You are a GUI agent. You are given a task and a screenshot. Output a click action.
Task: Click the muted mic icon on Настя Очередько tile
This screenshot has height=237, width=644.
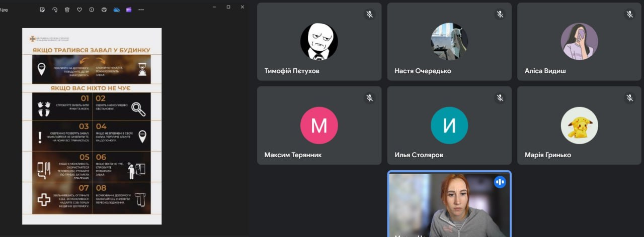pos(500,15)
